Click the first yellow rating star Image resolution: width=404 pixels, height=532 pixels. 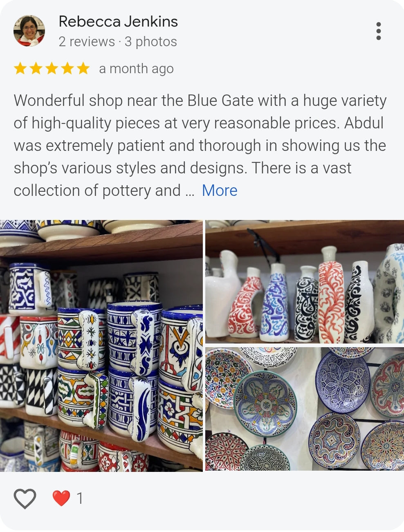pos(20,68)
